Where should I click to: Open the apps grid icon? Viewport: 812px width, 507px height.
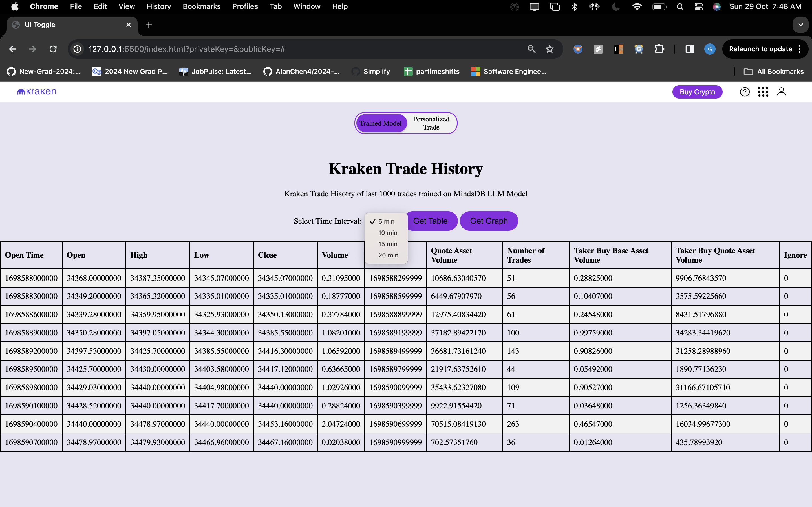(763, 92)
